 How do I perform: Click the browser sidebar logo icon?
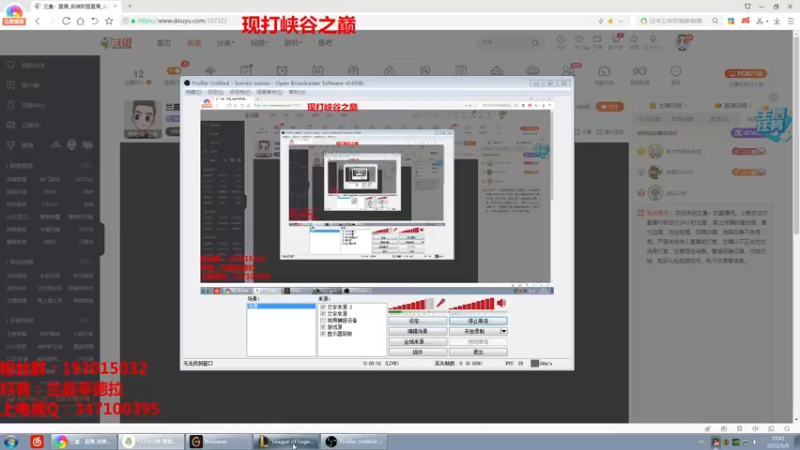point(14,14)
